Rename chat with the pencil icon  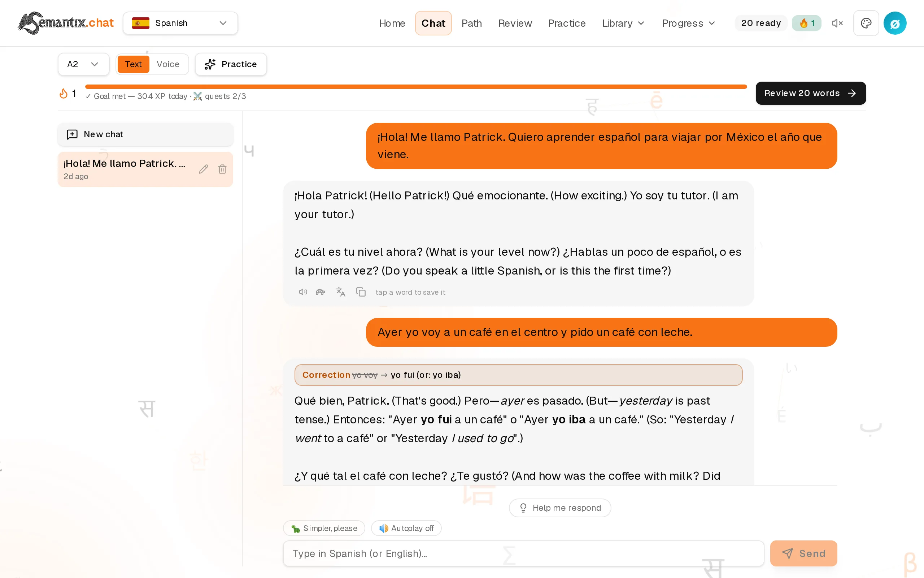[x=204, y=169]
